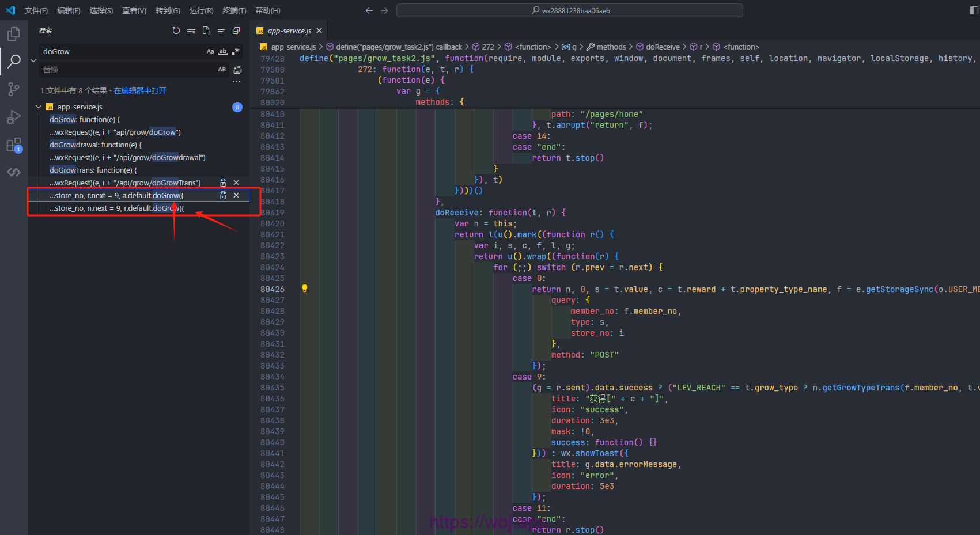The image size is (980, 535).
Task: Collapse app-service.js results tree
Action: pos(39,107)
